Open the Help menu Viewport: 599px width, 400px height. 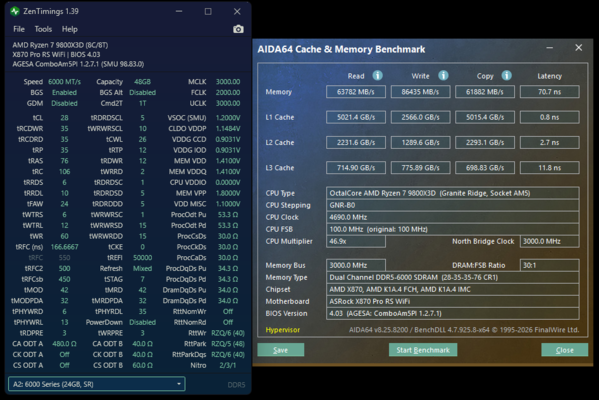coord(70,29)
